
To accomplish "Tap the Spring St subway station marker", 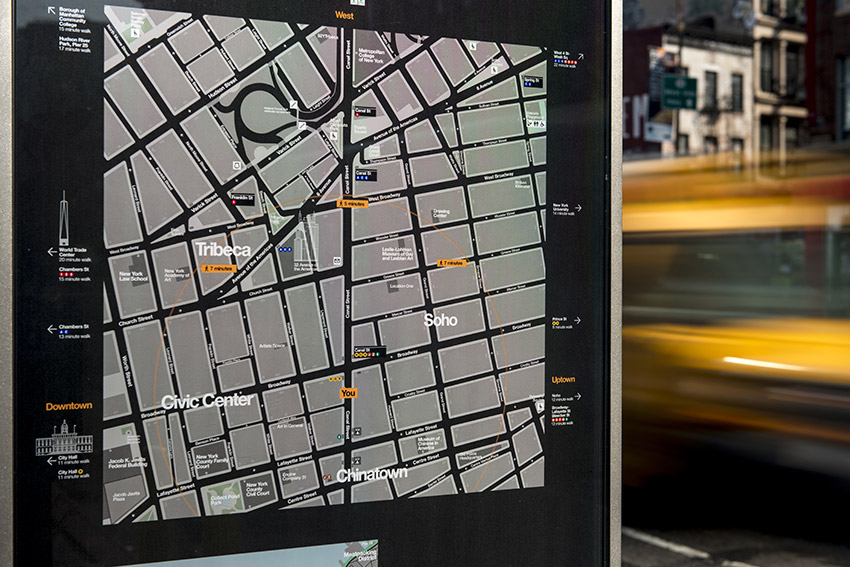I will pyautogui.click(x=532, y=82).
